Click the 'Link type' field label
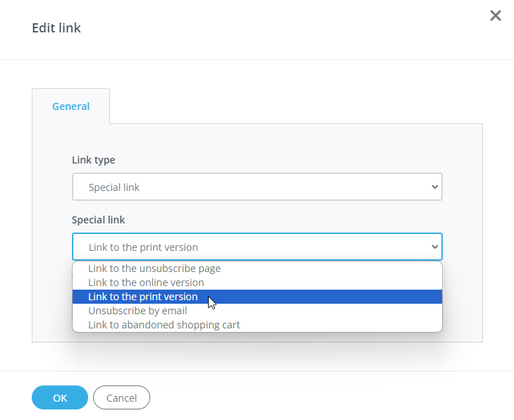The image size is (514, 420). click(x=94, y=160)
